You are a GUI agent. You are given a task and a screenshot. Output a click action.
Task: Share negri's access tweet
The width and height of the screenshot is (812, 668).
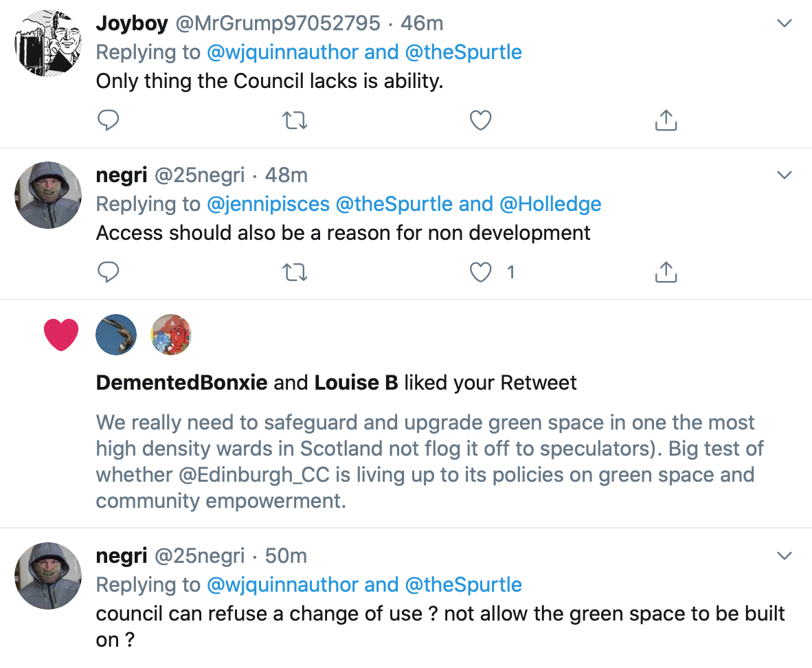pyautogui.click(x=666, y=272)
